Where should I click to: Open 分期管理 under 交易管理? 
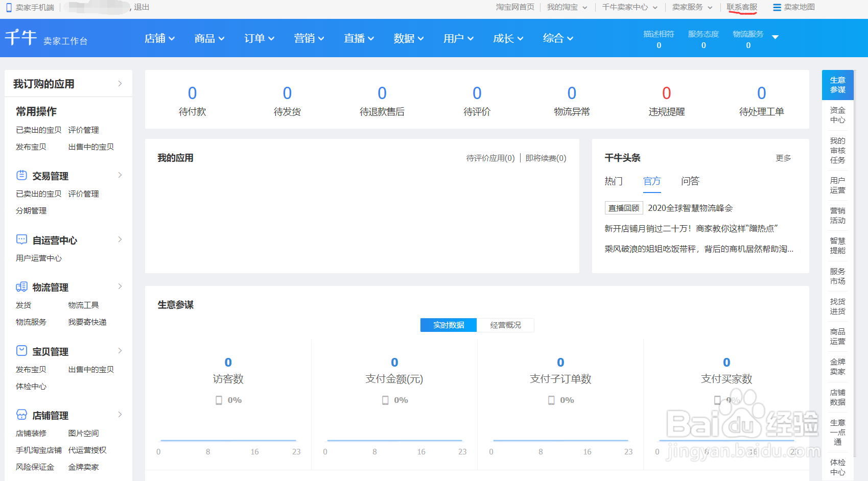coord(31,211)
